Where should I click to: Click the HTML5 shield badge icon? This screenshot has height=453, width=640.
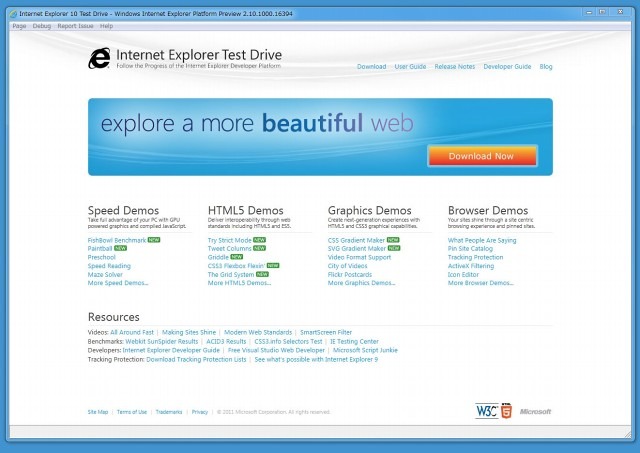pos(506,411)
